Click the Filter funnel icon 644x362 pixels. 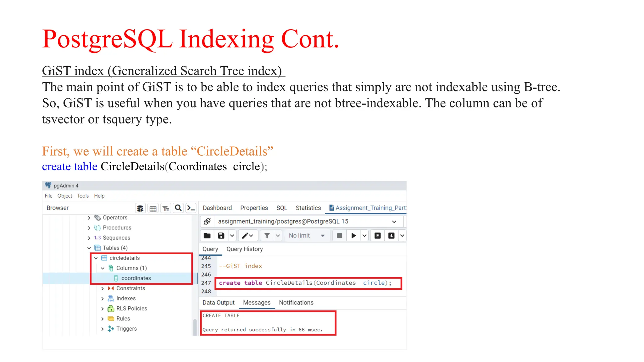(x=267, y=236)
